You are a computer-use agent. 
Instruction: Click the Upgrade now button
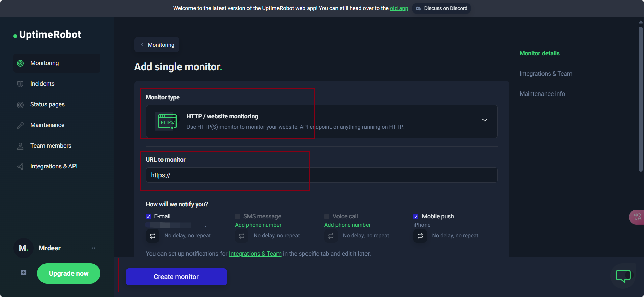pyautogui.click(x=69, y=273)
